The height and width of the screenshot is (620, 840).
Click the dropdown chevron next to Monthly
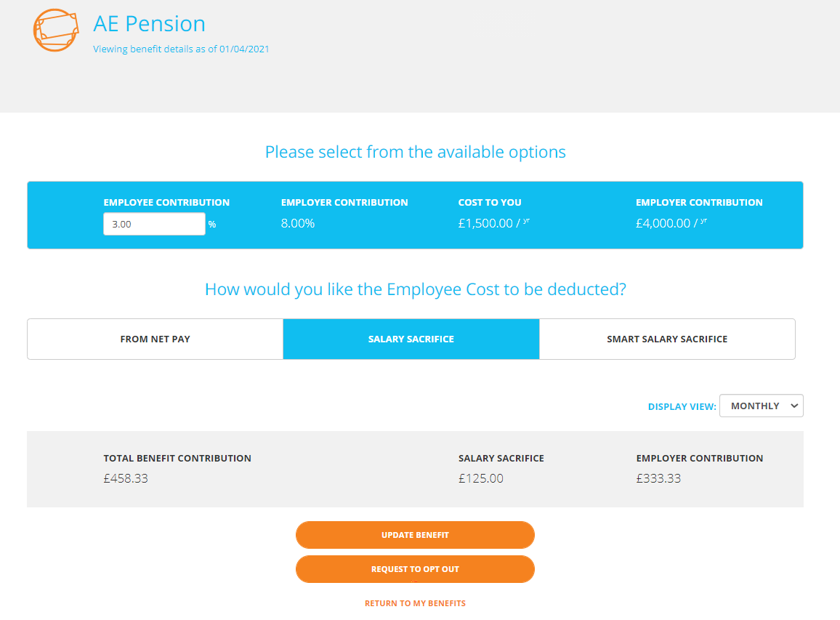click(794, 406)
